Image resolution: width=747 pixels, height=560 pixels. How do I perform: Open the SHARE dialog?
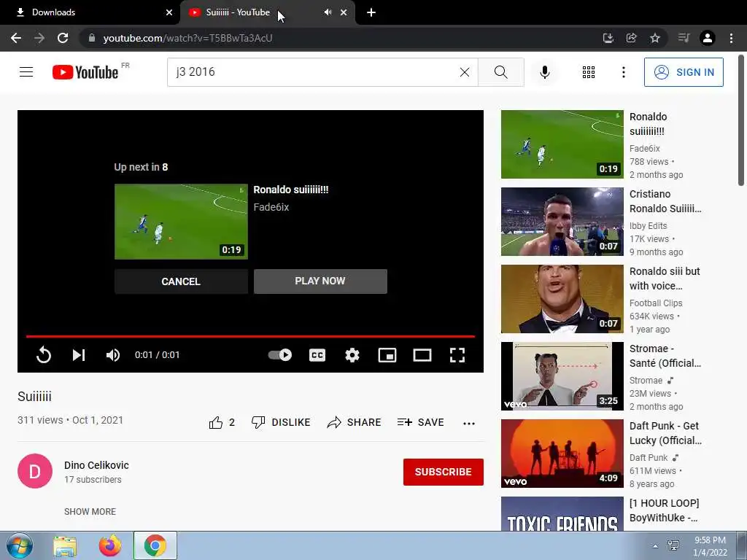[x=354, y=422]
